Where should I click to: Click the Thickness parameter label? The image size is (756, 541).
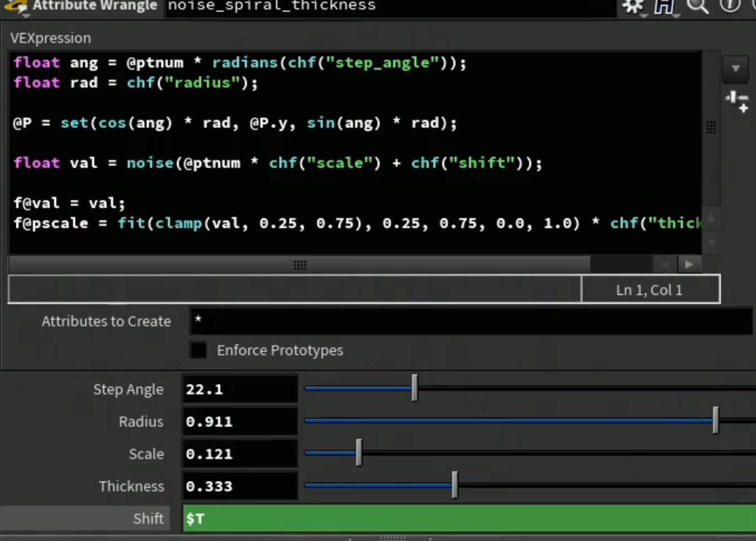coord(132,486)
